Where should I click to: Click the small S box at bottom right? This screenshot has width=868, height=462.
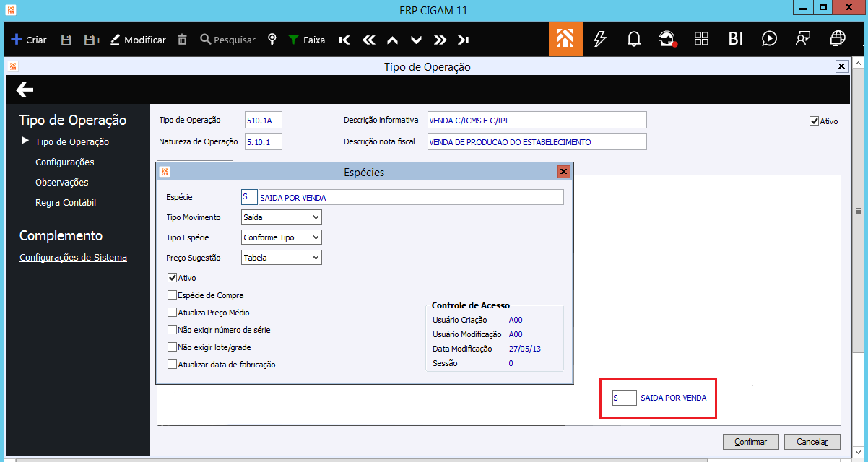pyautogui.click(x=625, y=398)
